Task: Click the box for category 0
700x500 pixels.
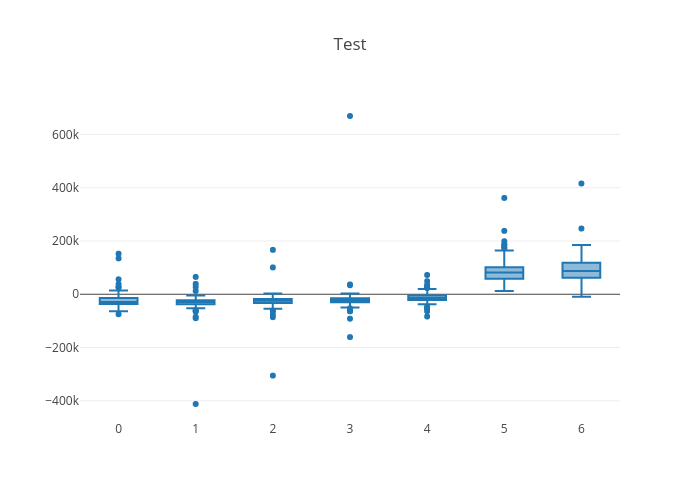Action: [x=118, y=301]
